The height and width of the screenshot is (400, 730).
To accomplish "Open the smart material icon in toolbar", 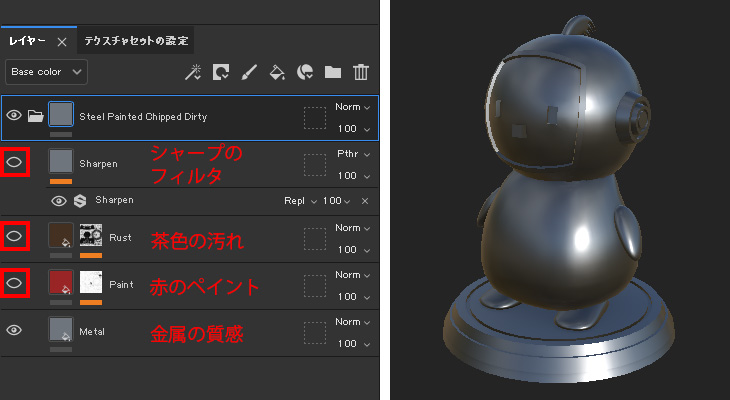I will (x=306, y=72).
